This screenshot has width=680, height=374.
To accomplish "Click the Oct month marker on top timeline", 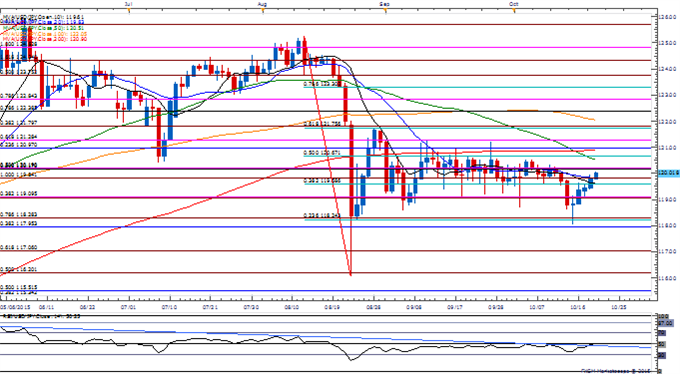I will point(514,4).
